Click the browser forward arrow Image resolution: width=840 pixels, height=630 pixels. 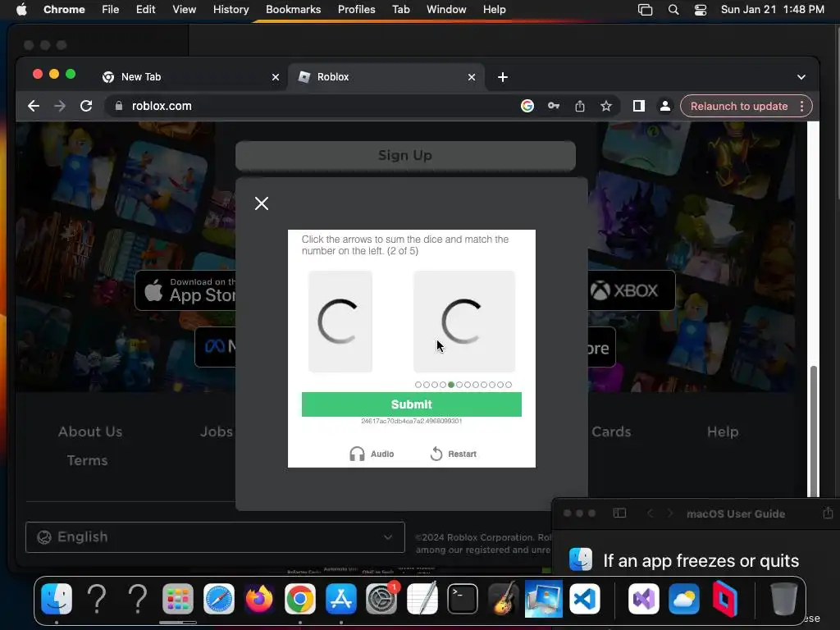tap(60, 106)
